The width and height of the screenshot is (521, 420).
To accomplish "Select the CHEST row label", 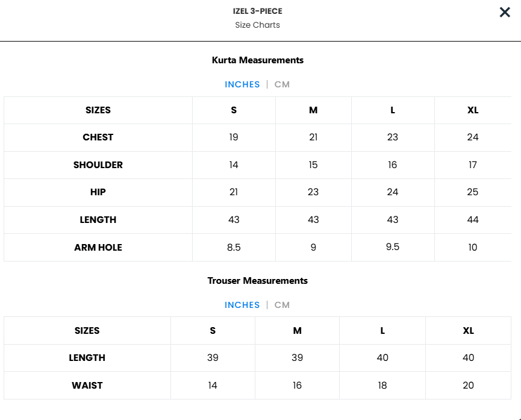I will click(x=98, y=137).
